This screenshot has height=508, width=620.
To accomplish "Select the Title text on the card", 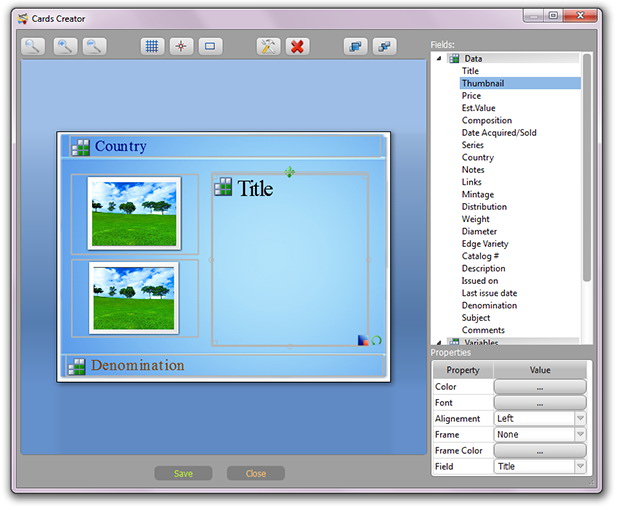I will (x=255, y=188).
